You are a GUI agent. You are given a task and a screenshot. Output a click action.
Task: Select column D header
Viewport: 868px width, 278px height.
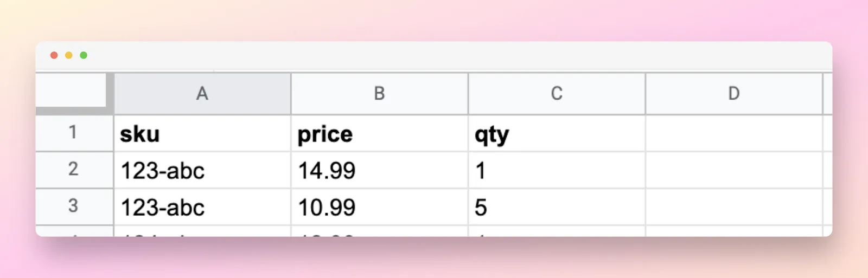[734, 93]
